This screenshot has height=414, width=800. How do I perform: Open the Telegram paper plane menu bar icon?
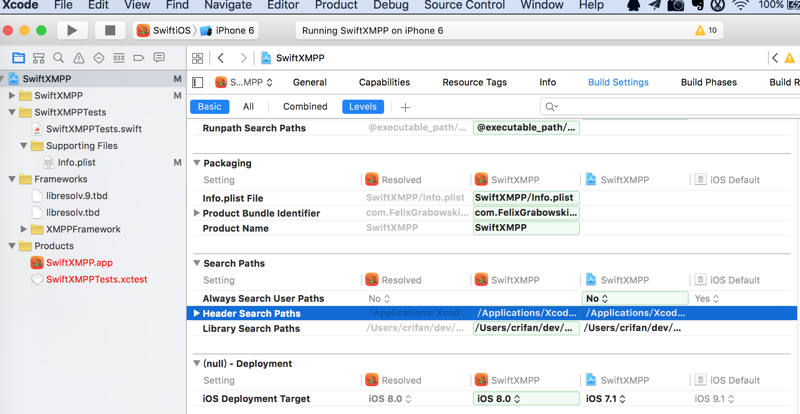[655, 5]
